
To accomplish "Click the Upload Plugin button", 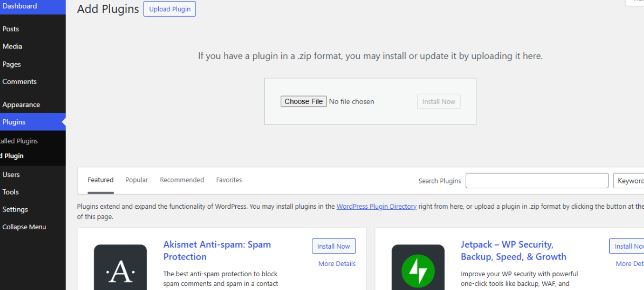I will click(x=170, y=9).
